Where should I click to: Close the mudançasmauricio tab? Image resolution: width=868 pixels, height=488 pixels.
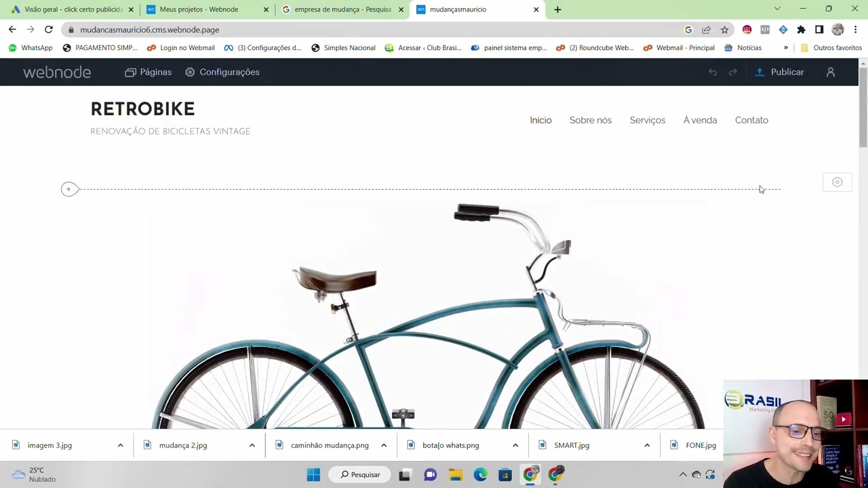536,9
